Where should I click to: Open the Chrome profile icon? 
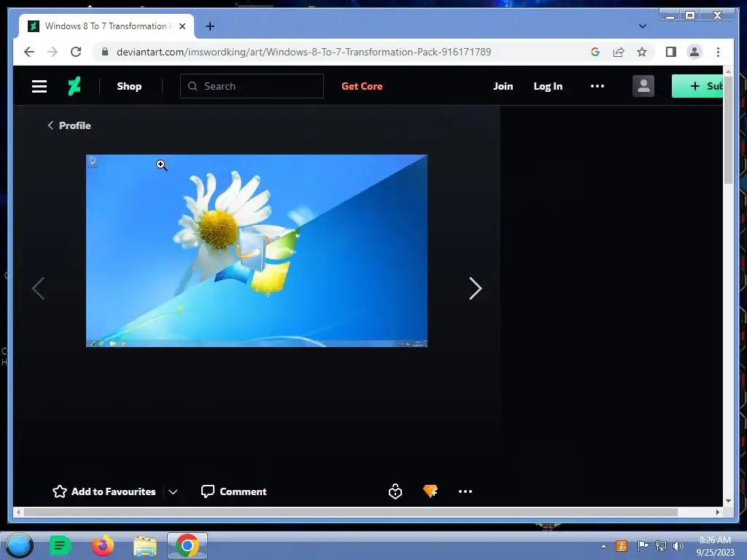pyautogui.click(x=694, y=52)
